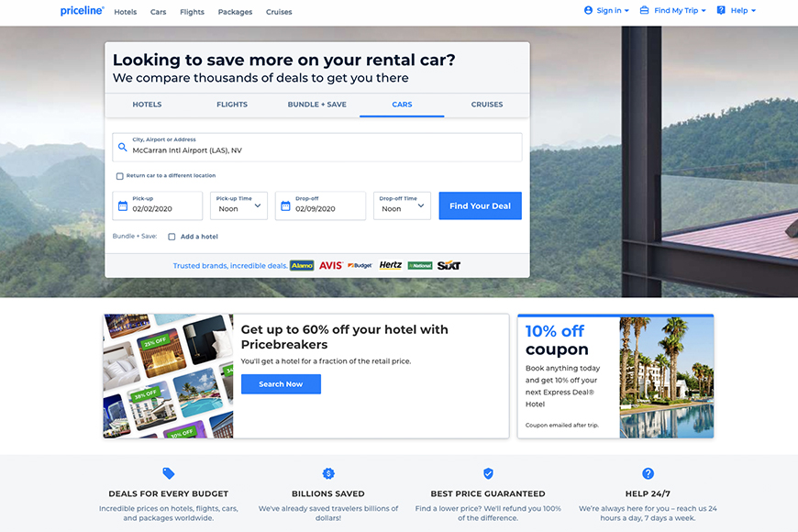Click the Pick-up date field
This screenshot has width=798, height=532.
tap(157, 205)
